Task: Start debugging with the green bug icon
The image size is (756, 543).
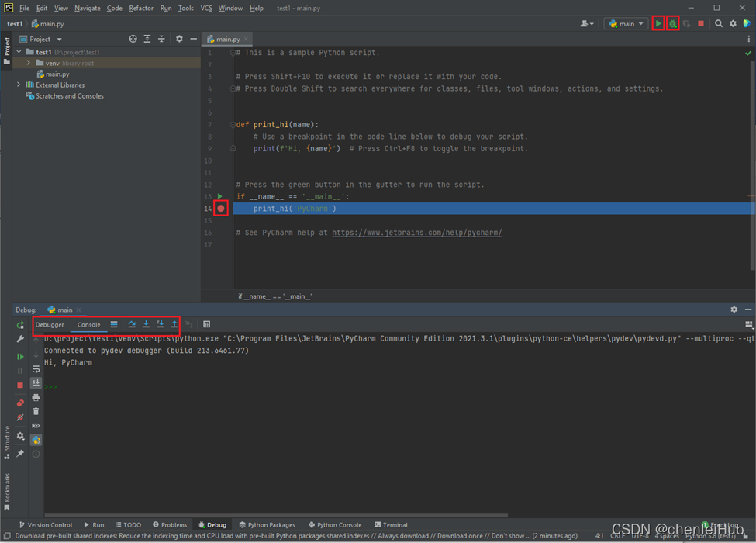Action: click(x=672, y=24)
